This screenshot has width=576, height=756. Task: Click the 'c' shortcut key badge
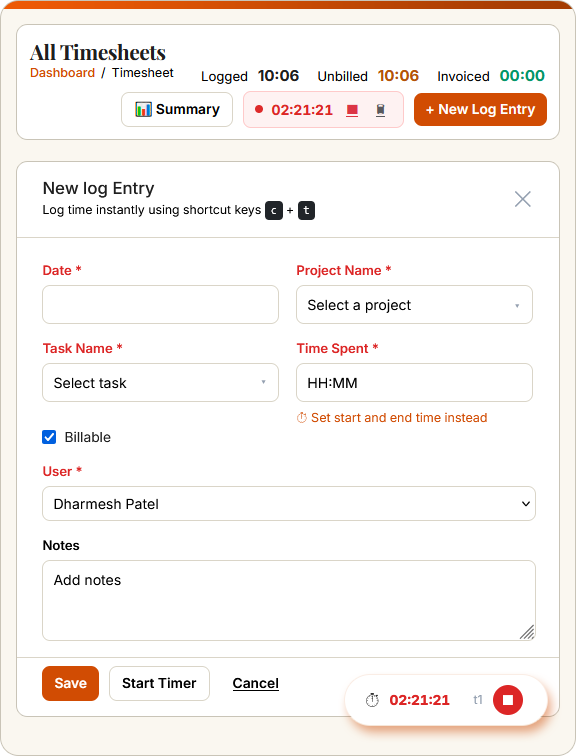tap(274, 211)
